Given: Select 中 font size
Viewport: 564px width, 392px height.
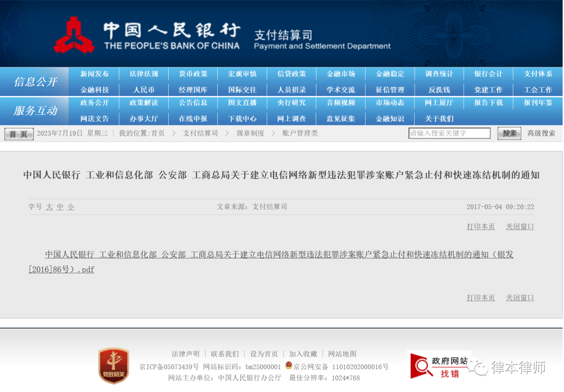Looking at the screenshot, I should (x=60, y=207).
